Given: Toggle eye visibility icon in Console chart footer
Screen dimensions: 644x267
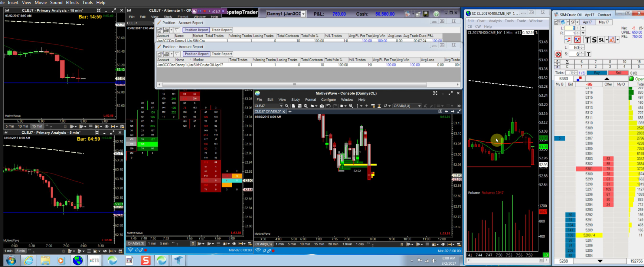Looking at the screenshot, I should 443,244.
